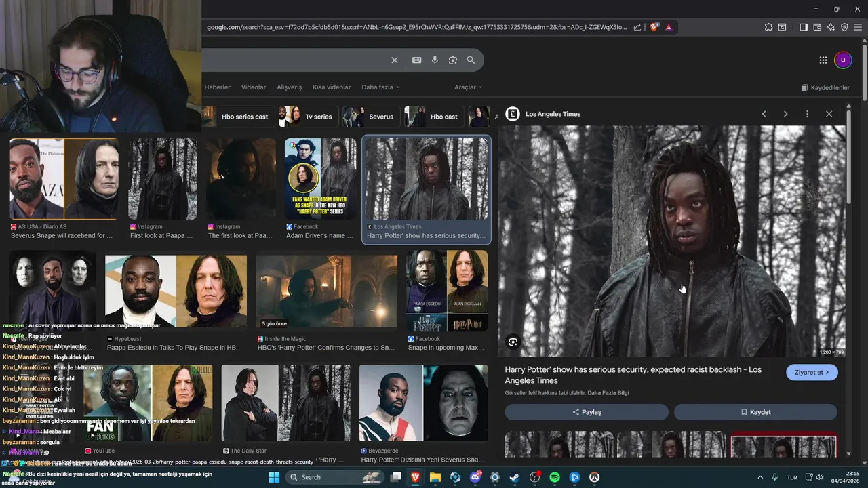Start voice search with the microphone
The height and width of the screenshot is (488, 868).
pyautogui.click(x=435, y=60)
